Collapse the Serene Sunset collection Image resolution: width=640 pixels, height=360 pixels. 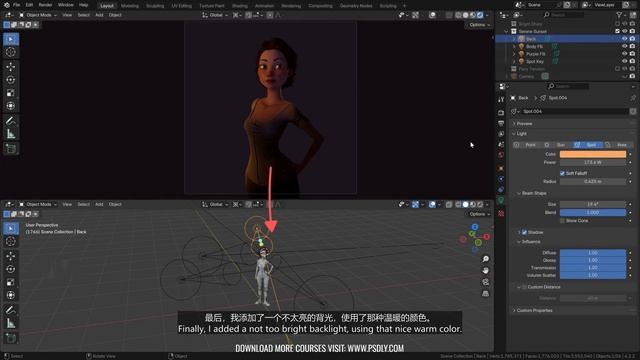tap(507, 31)
